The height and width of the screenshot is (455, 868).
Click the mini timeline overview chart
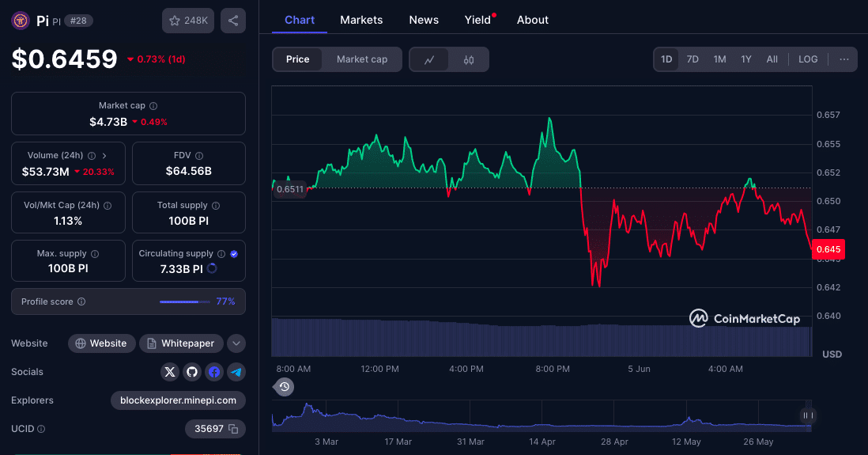[x=542, y=415]
